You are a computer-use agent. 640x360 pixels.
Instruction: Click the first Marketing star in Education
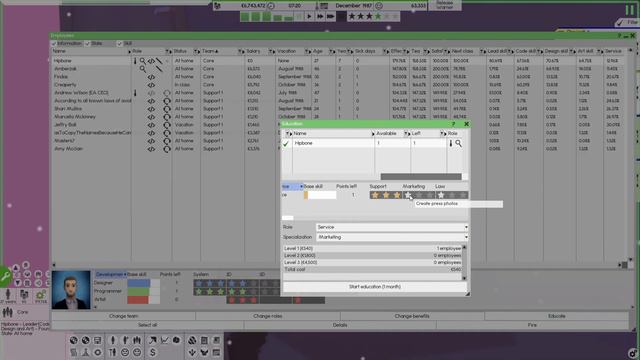click(408, 195)
